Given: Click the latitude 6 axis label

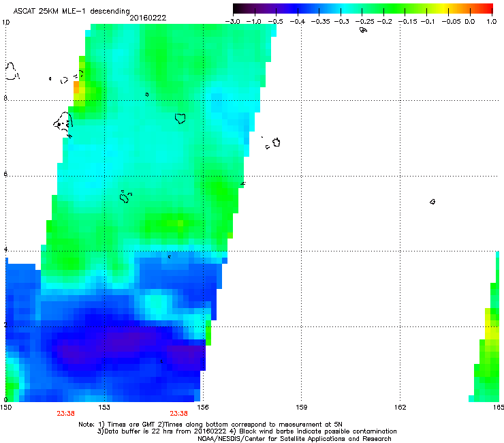Looking at the screenshot, I should point(5,174).
